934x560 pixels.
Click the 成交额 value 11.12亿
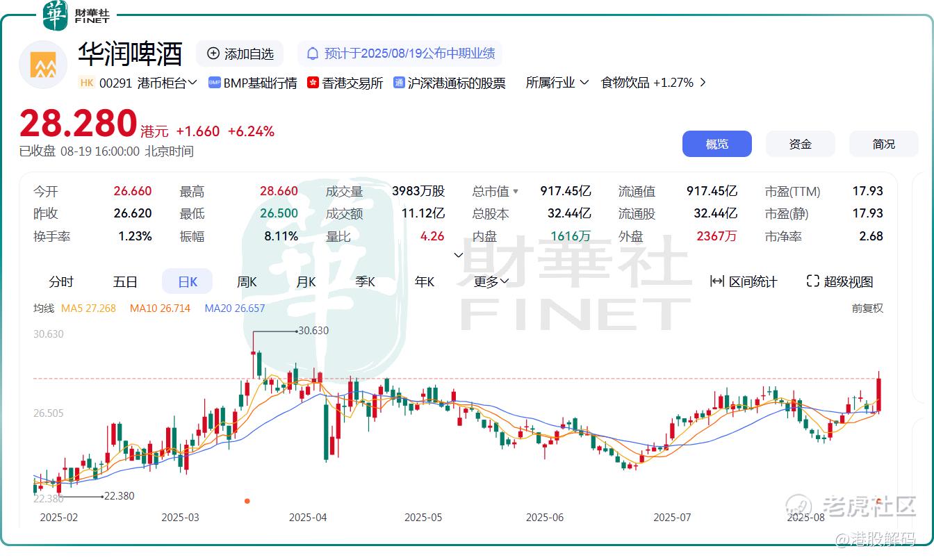(x=423, y=213)
